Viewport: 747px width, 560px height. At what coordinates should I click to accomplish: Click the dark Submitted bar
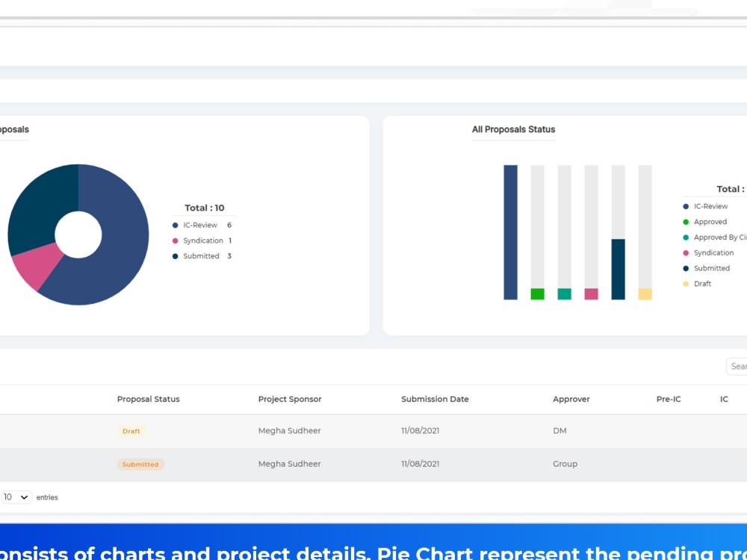[x=618, y=269]
